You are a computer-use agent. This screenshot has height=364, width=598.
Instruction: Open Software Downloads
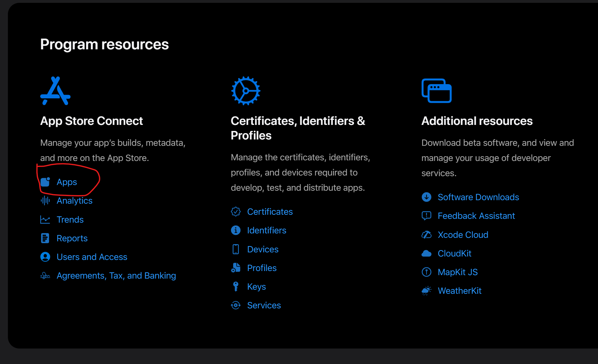[478, 197]
